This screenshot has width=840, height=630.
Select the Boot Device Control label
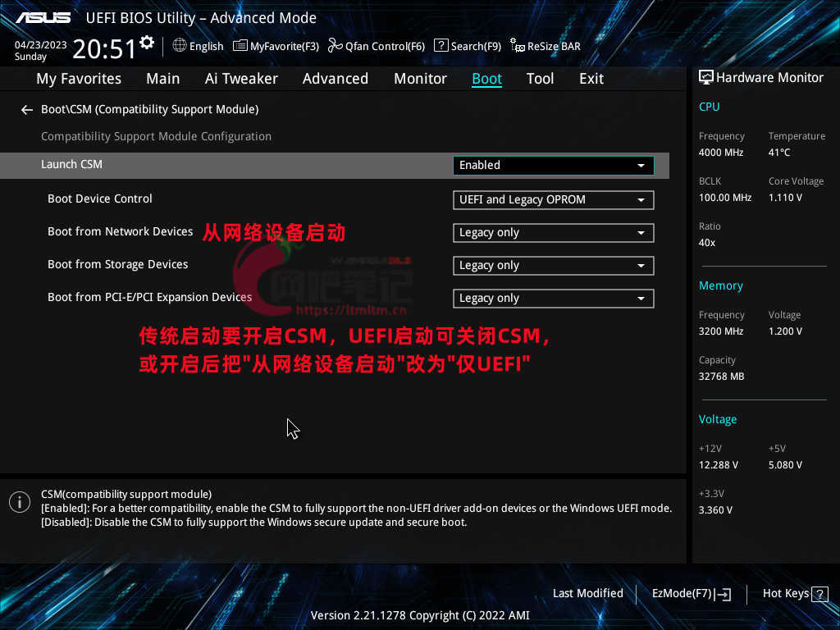point(99,199)
